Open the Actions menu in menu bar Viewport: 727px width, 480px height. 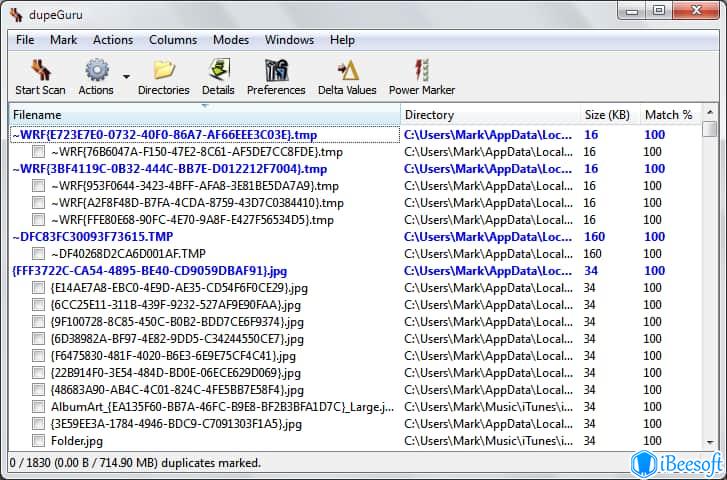(x=113, y=40)
